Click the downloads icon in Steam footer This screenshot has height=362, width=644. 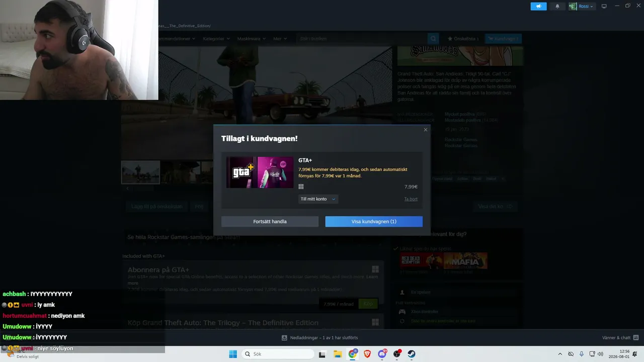coord(284,338)
